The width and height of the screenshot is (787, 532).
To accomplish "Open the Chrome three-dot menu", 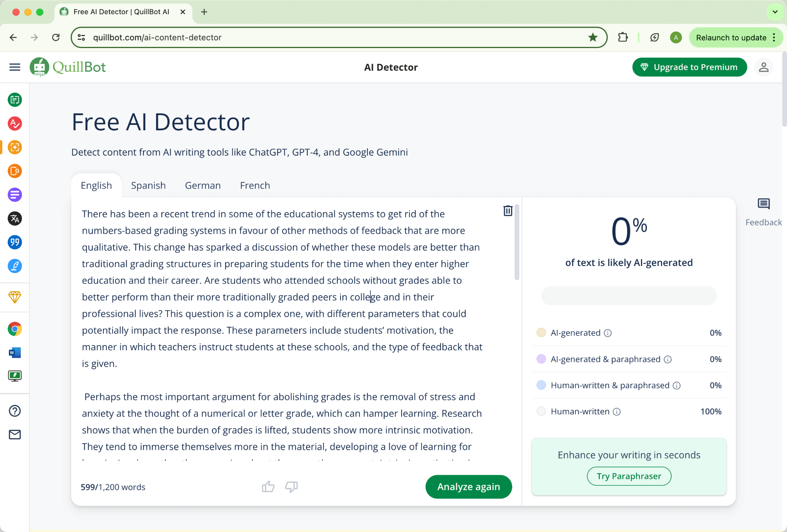I will (774, 37).
